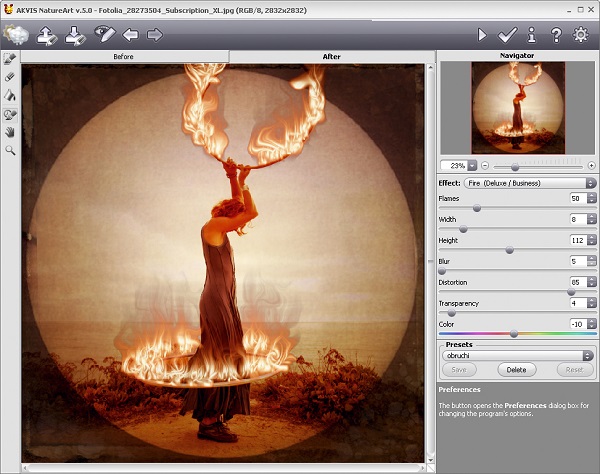Image resolution: width=600 pixels, height=474 pixels.
Task: Click the Distortion value field
Action: pos(578,282)
